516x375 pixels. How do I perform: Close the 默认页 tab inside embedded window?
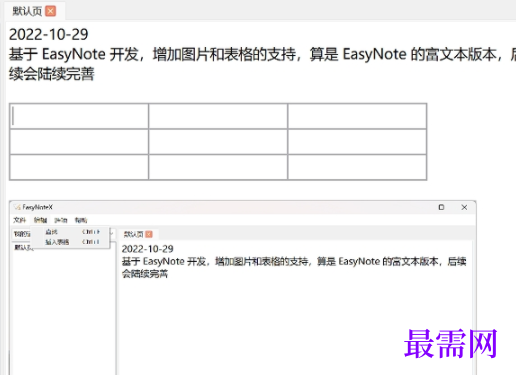click(x=149, y=234)
